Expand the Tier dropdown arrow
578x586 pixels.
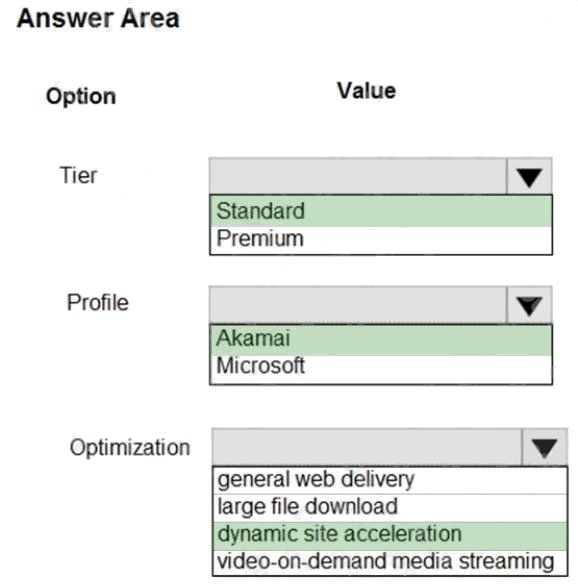pos(529,177)
